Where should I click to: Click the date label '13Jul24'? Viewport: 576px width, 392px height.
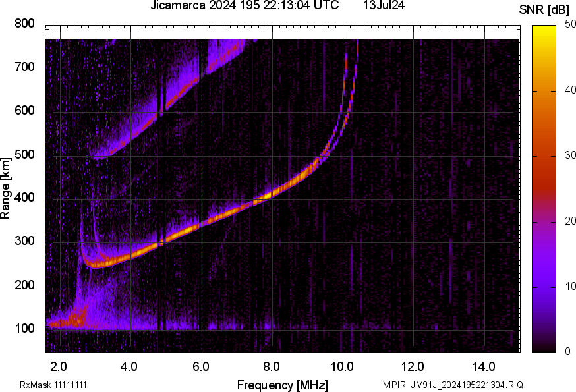pos(384,5)
